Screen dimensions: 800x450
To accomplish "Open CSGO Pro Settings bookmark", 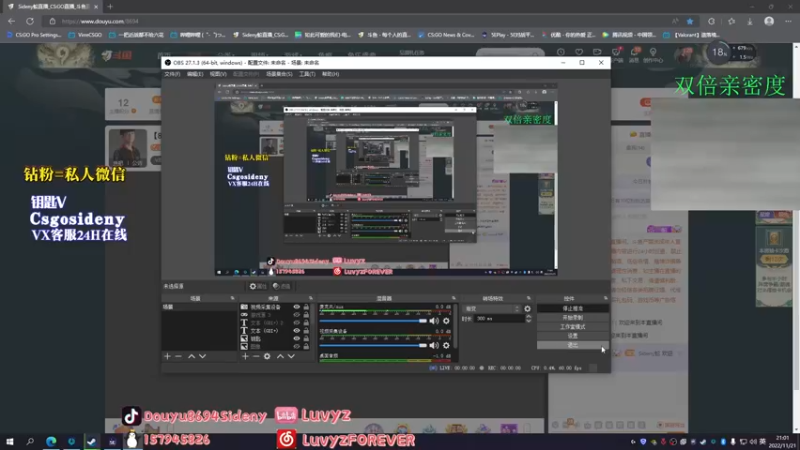I will (34, 35).
